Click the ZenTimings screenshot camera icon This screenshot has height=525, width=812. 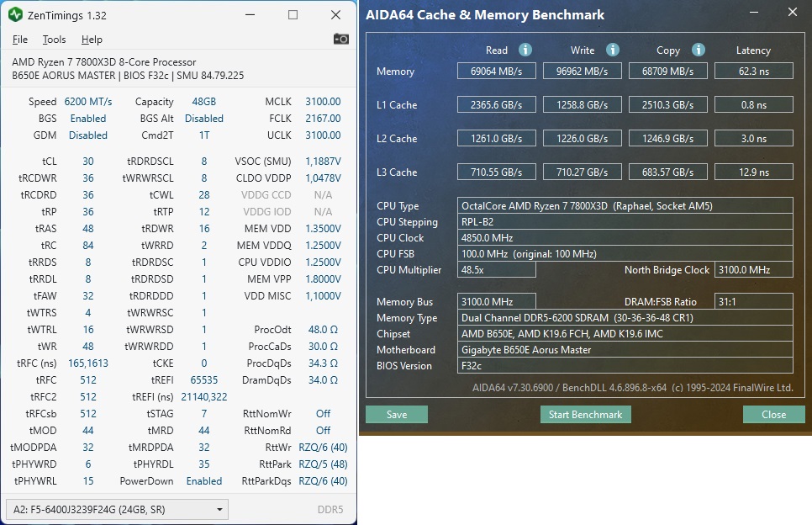340,39
